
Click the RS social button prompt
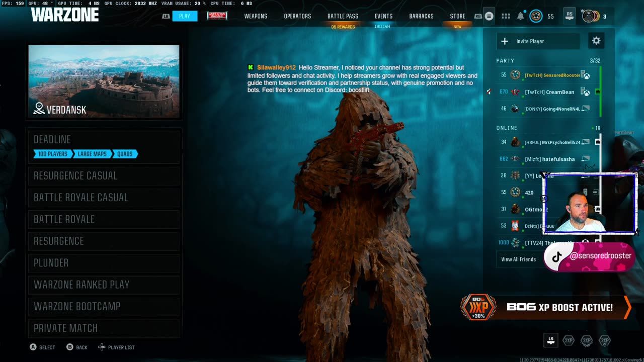click(569, 16)
